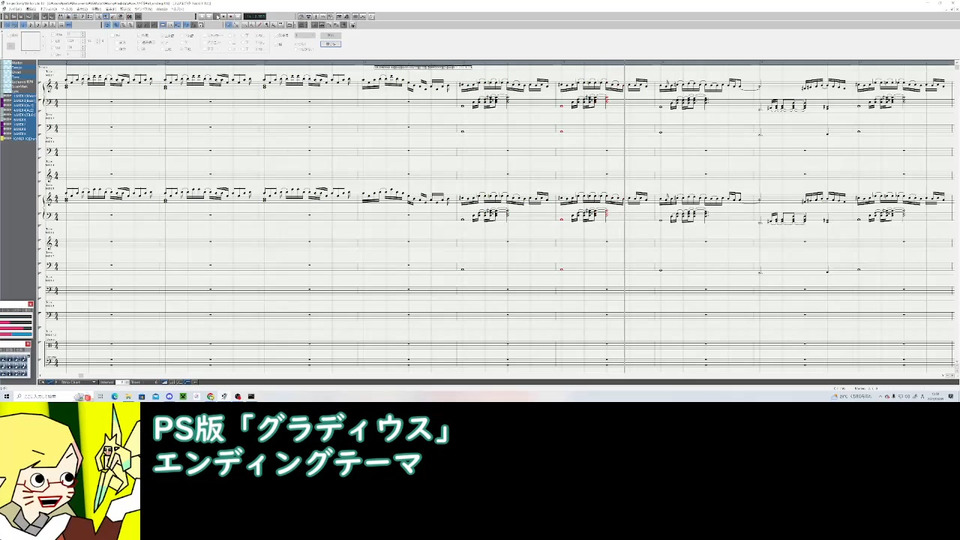Open File Explorer from the taskbar

129,396
